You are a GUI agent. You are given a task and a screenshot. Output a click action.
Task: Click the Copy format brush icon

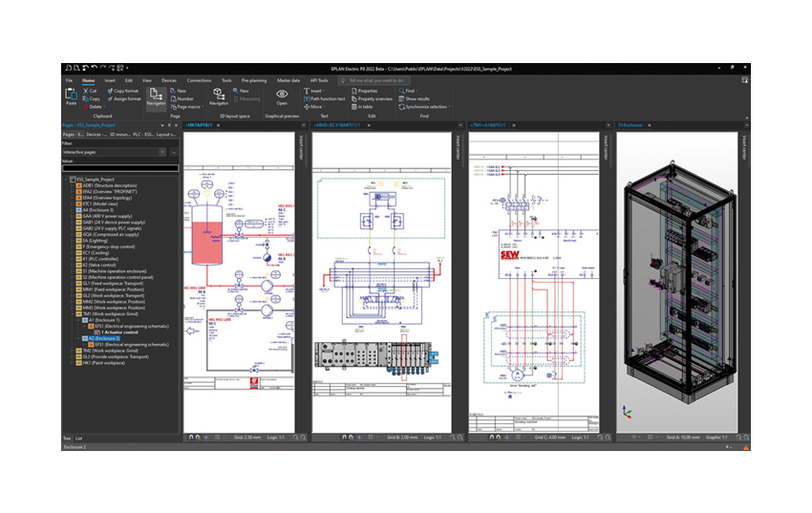coord(110,91)
